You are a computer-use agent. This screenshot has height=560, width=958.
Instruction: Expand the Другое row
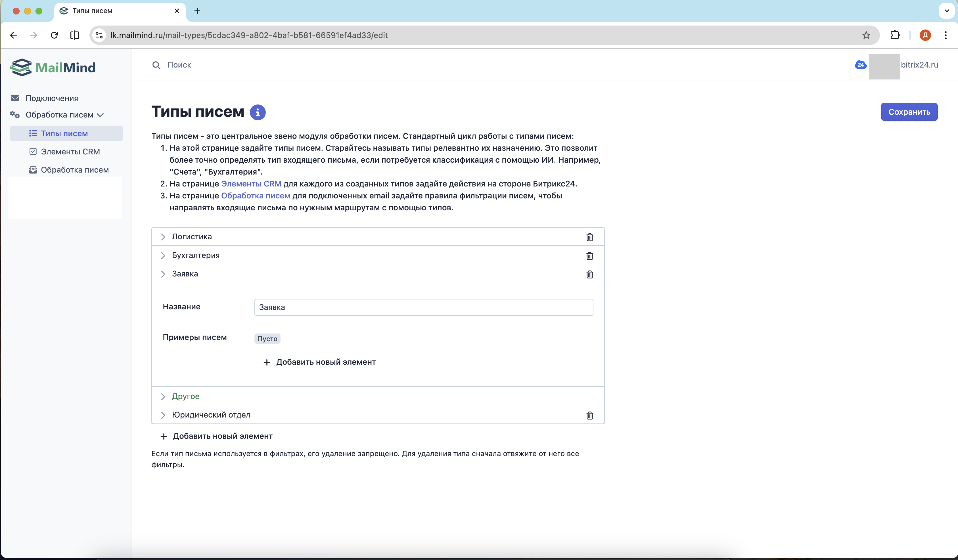click(x=163, y=396)
